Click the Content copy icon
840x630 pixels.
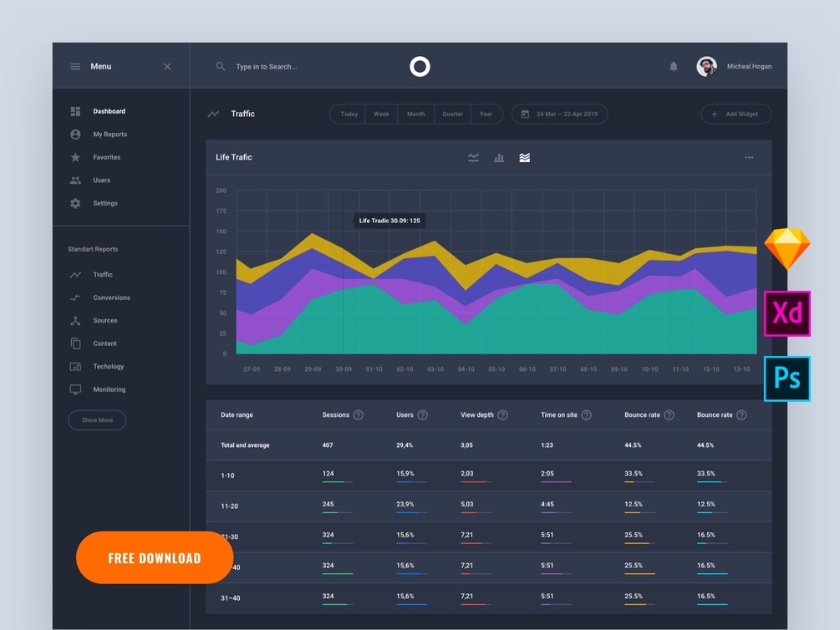click(x=75, y=343)
